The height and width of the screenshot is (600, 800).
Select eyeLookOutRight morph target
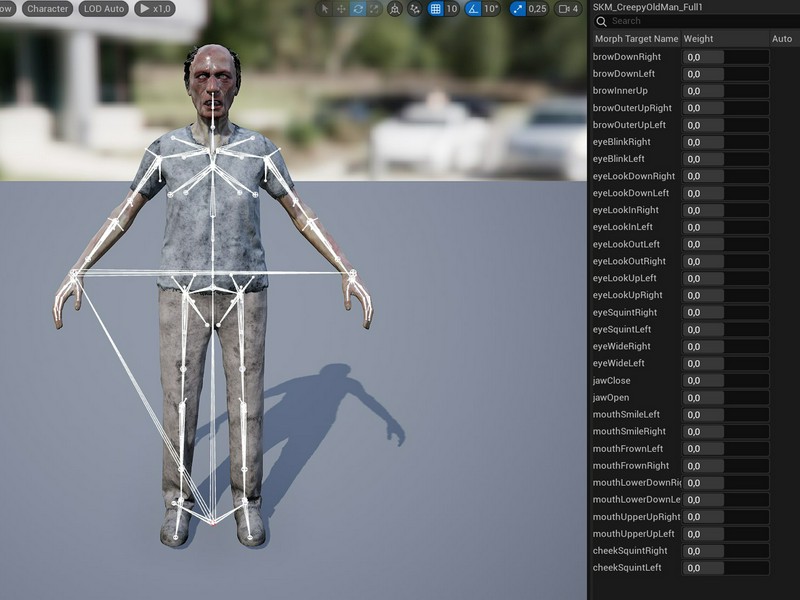pos(629,261)
